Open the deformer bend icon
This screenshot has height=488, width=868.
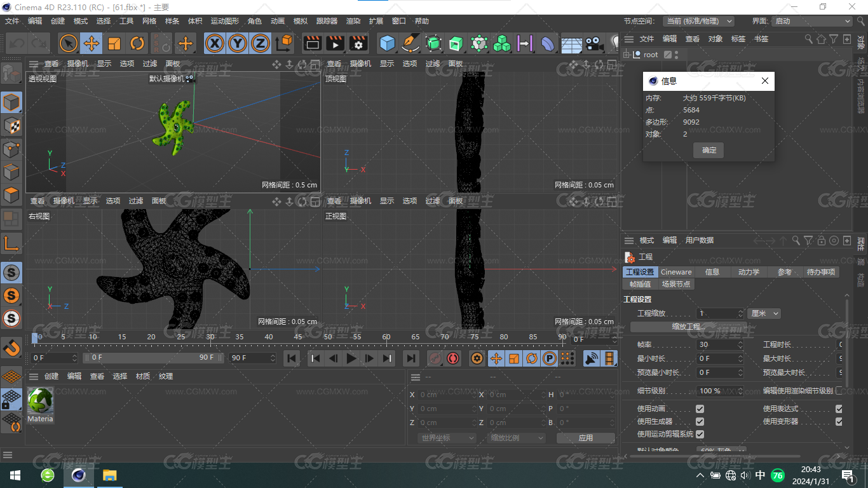548,43
